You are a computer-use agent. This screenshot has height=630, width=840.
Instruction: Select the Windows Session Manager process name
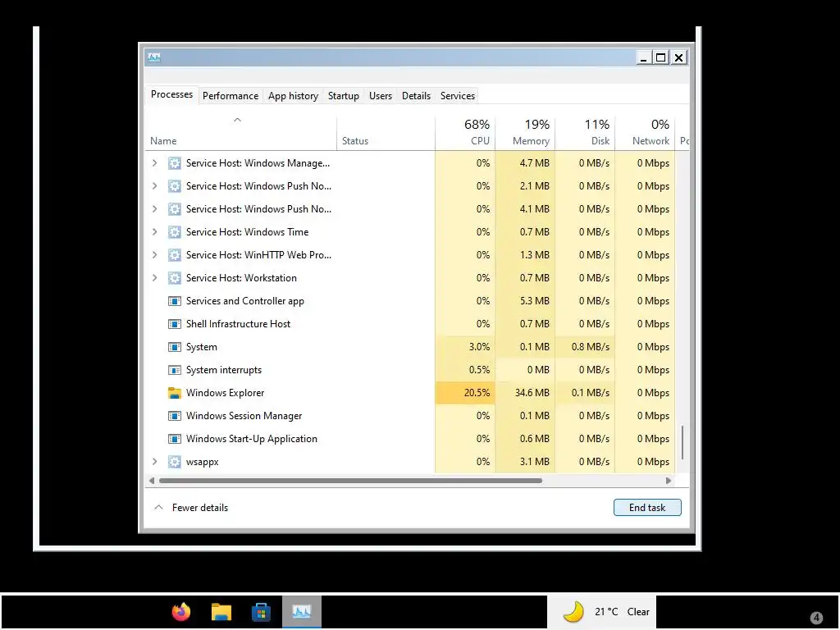click(244, 416)
